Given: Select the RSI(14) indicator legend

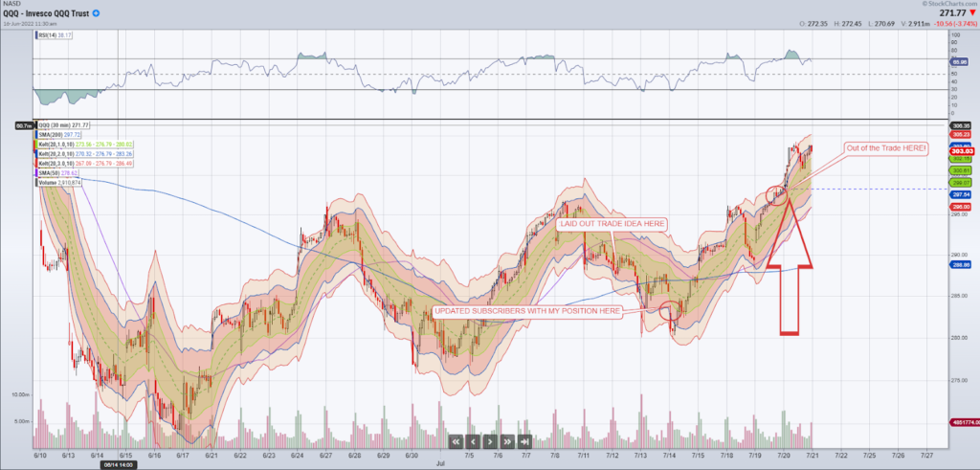Looking at the screenshot, I should 55,35.
